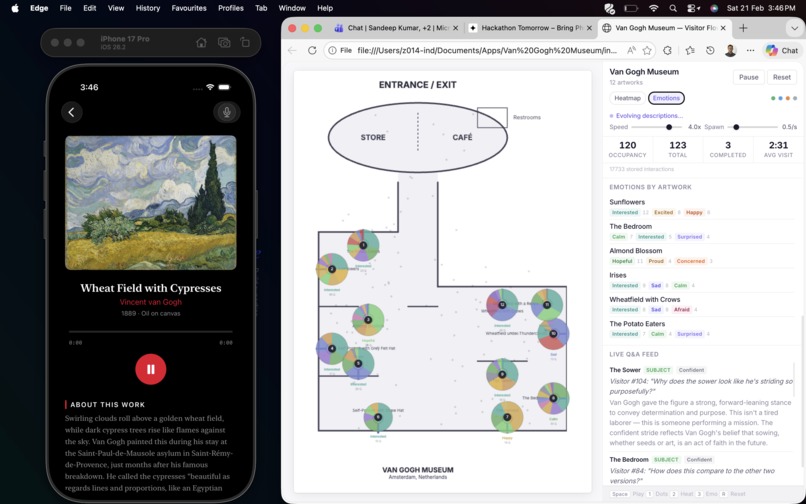
Task: Open the Extensions puzzle icon
Action: pyautogui.click(x=667, y=50)
